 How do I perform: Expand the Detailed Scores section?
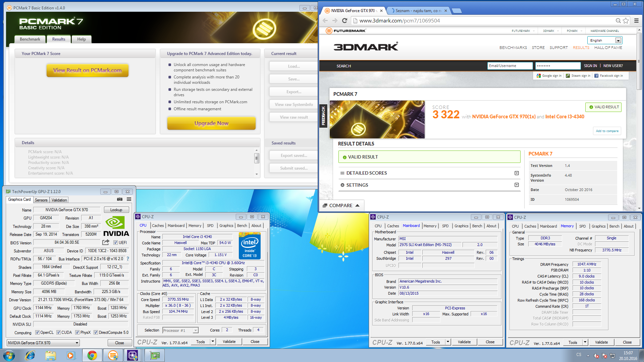coord(517,173)
